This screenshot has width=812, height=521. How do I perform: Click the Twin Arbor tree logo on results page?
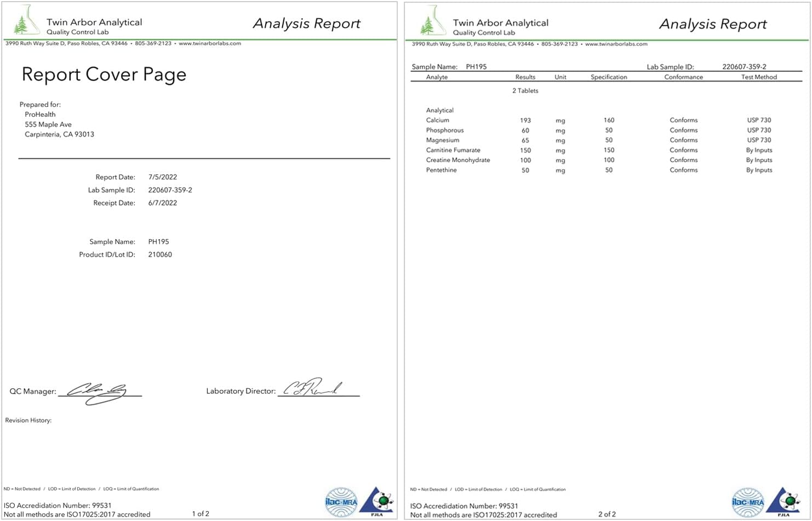pos(433,21)
